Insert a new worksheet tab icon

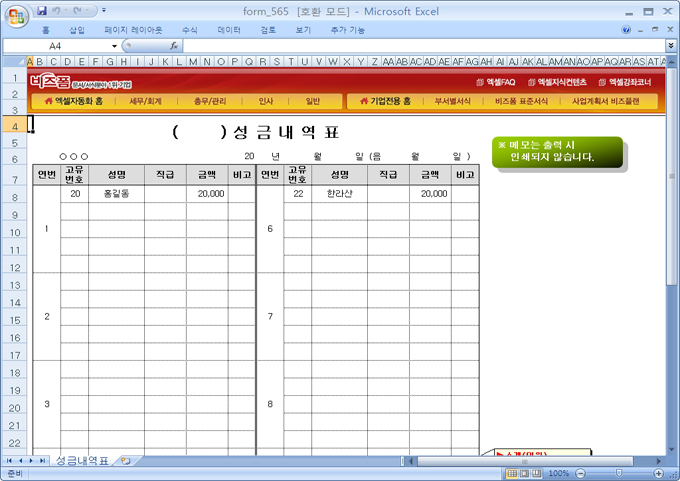pos(126,461)
